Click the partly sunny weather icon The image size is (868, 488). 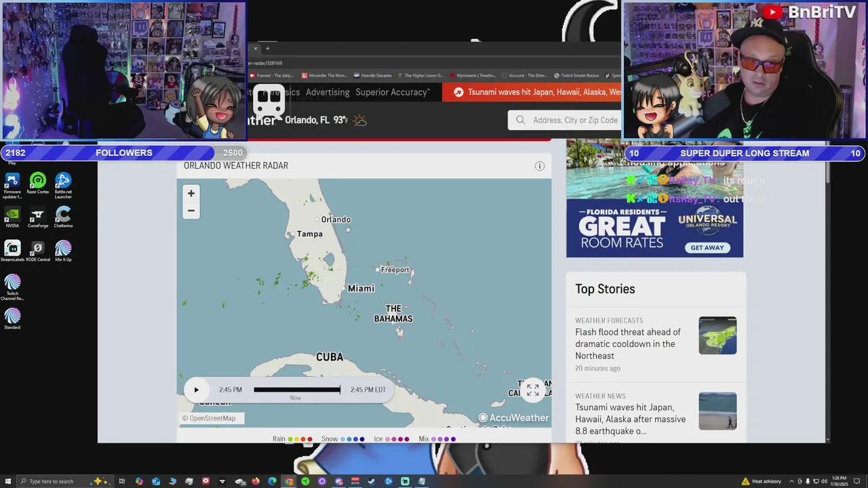[x=359, y=121]
